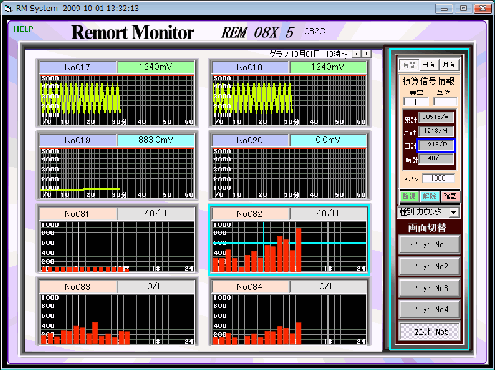Select the value field showing 407
495x370 pixels.
436,159
